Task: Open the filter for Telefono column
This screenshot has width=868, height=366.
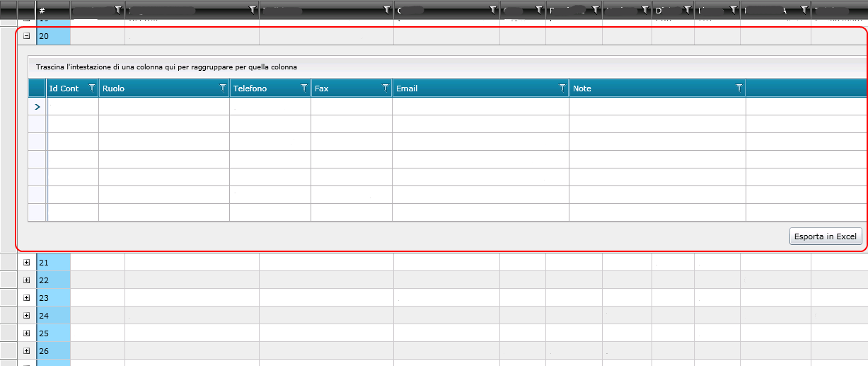Action: (x=303, y=88)
